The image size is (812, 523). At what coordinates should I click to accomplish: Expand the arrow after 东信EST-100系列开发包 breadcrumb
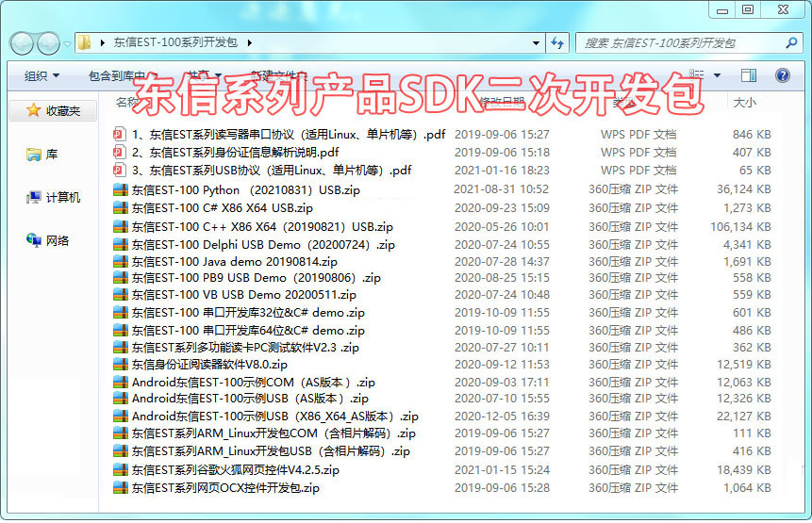(x=250, y=43)
